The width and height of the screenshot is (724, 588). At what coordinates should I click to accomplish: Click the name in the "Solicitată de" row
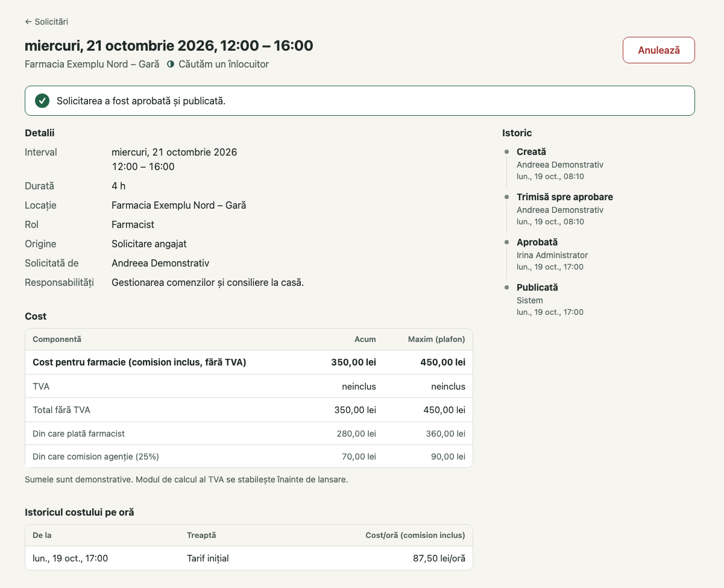click(x=160, y=263)
